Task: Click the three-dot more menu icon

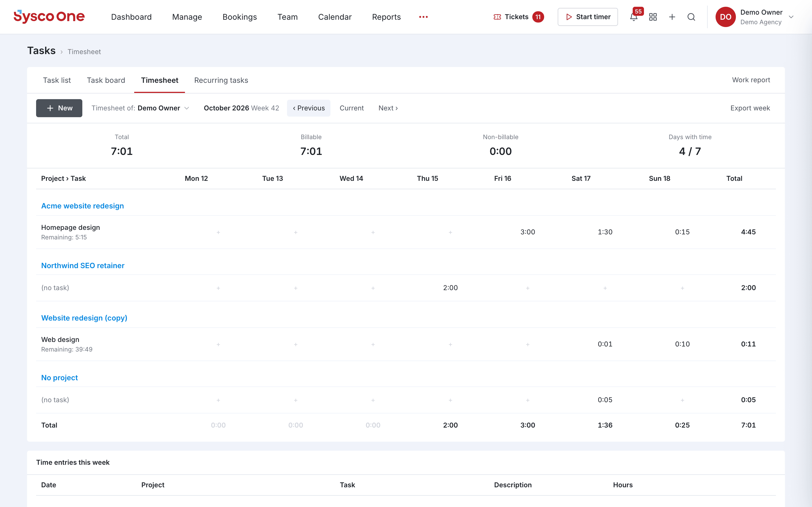Action: point(423,17)
